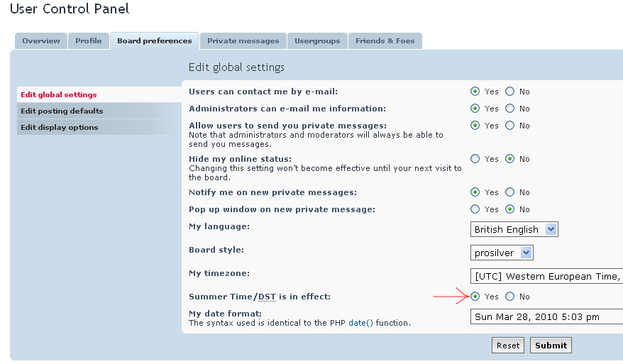Open the Private messages tab
Viewport: 623px width, 364px height.
243,41
